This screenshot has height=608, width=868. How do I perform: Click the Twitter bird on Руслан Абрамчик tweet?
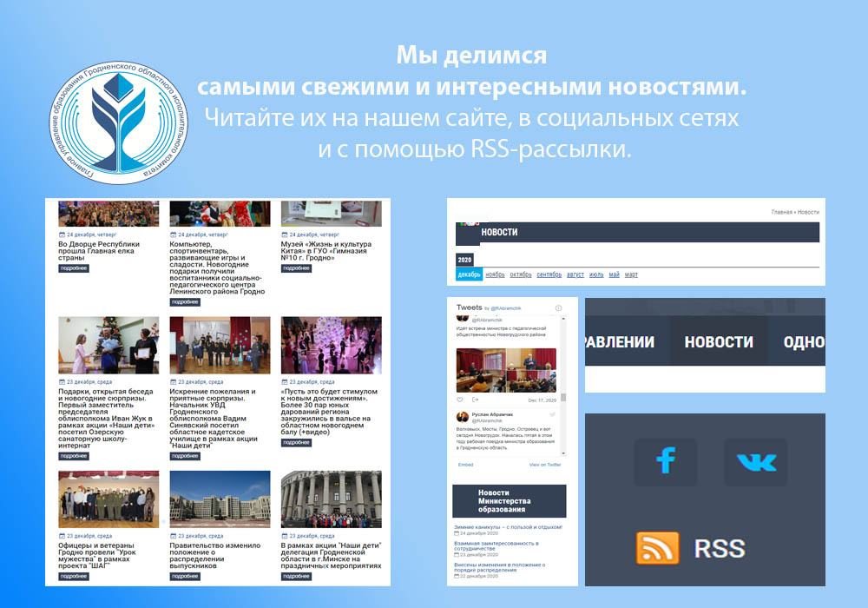click(x=552, y=414)
